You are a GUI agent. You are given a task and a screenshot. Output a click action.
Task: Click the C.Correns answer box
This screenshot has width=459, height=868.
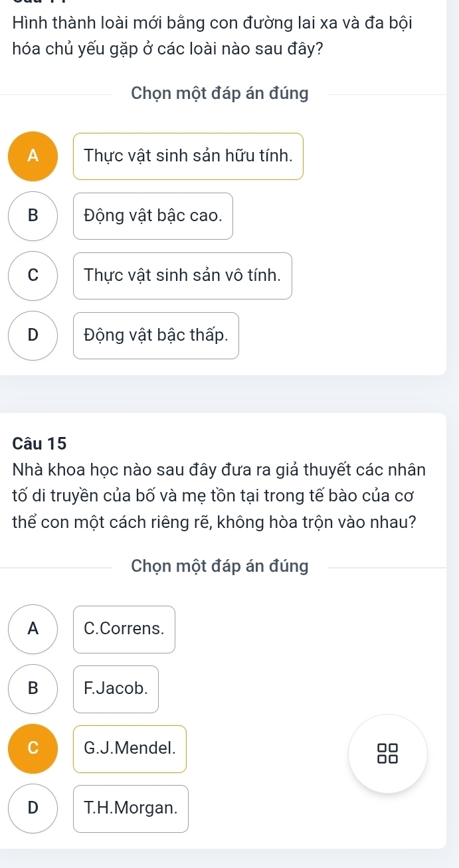pyautogui.click(x=124, y=629)
